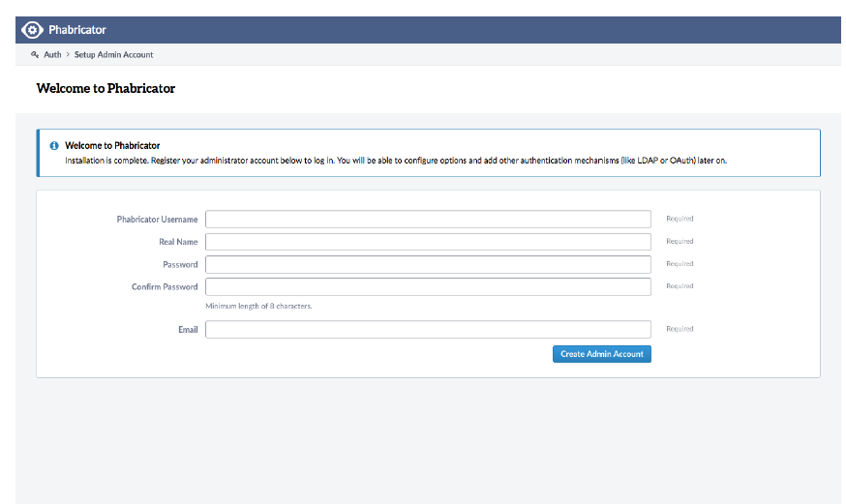Focus the Phabricator Username input field
This screenshot has width=846, height=504.
coord(428,219)
